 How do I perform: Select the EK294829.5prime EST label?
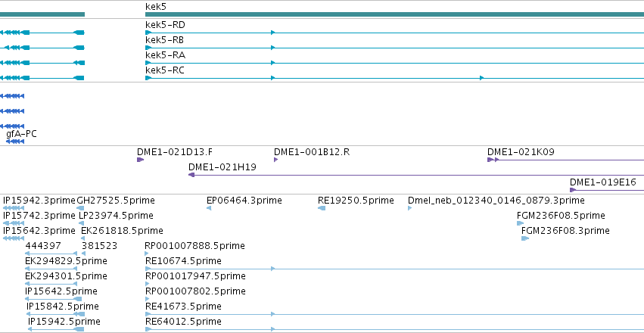66,261
